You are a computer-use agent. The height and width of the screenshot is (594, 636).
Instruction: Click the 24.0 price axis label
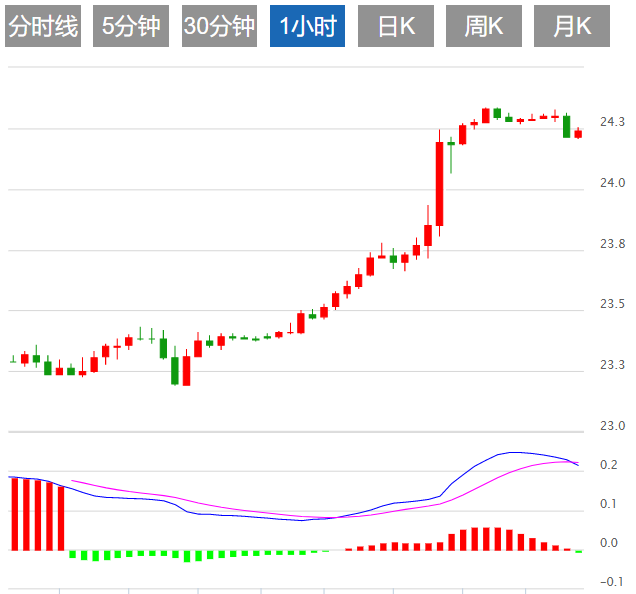click(612, 183)
